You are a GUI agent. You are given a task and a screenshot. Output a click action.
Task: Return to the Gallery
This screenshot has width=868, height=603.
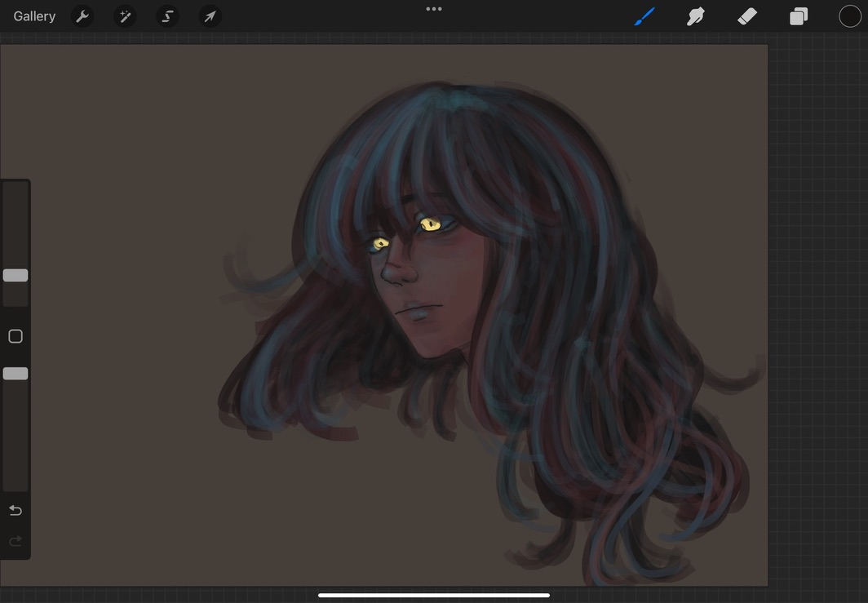click(x=34, y=16)
